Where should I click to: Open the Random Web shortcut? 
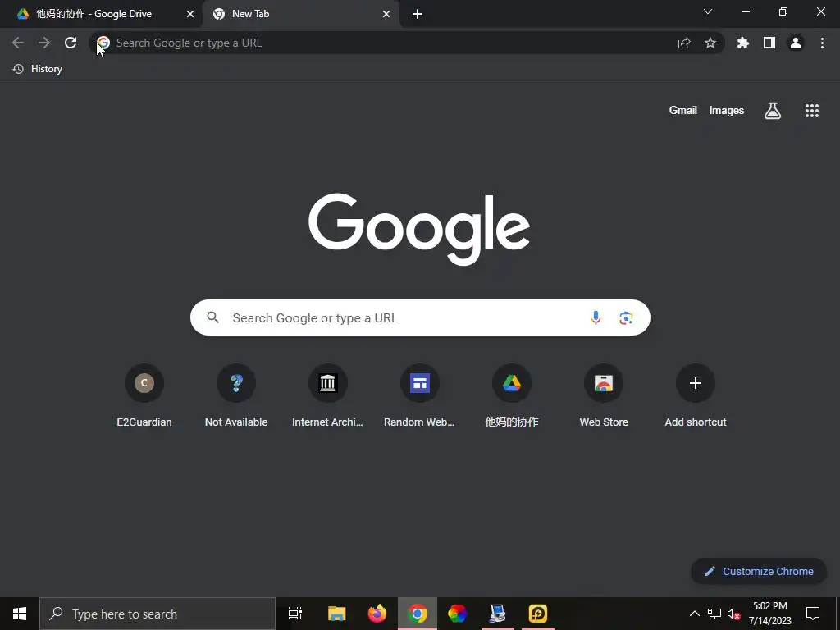click(x=419, y=395)
